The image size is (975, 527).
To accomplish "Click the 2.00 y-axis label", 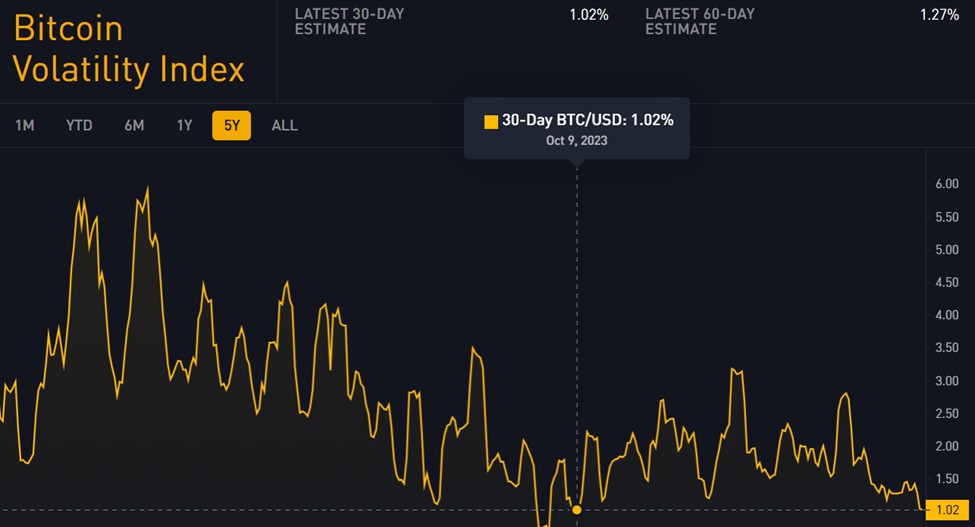I will 947,446.
